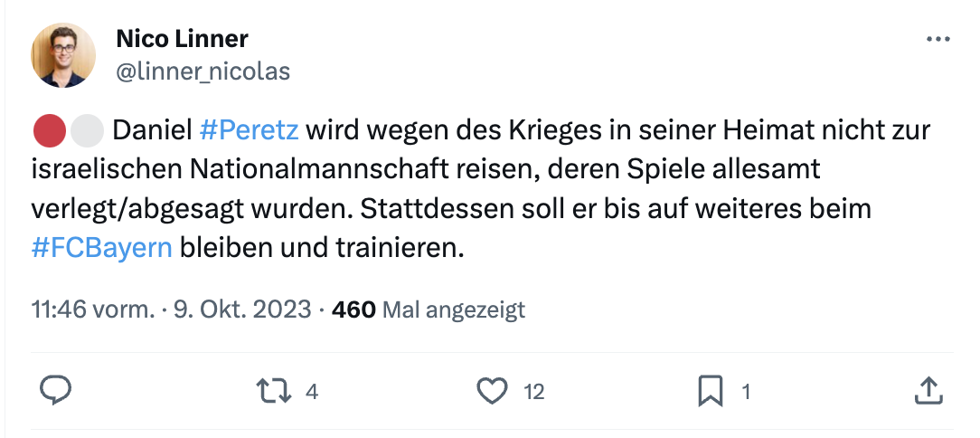Click the white circle emoji
This screenshot has width=980, height=438.
pyautogui.click(x=86, y=131)
